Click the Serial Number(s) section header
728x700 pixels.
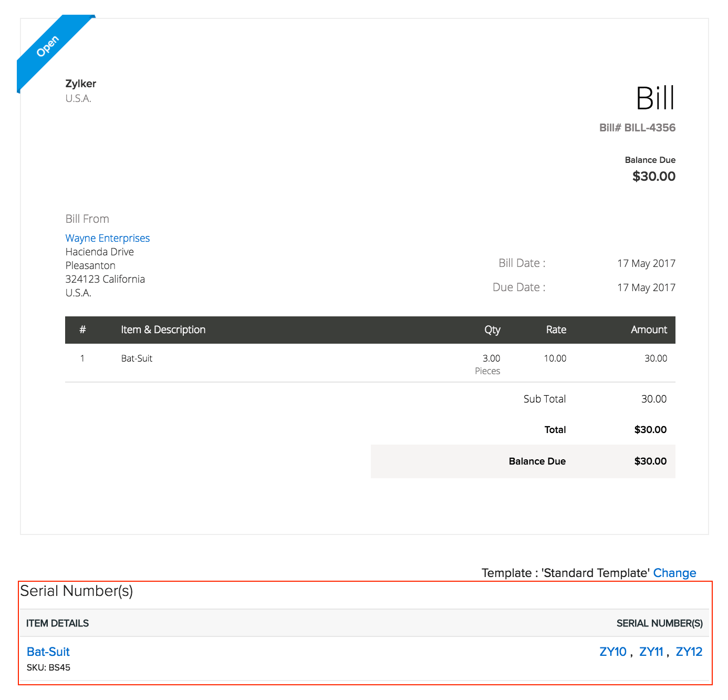click(76, 591)
